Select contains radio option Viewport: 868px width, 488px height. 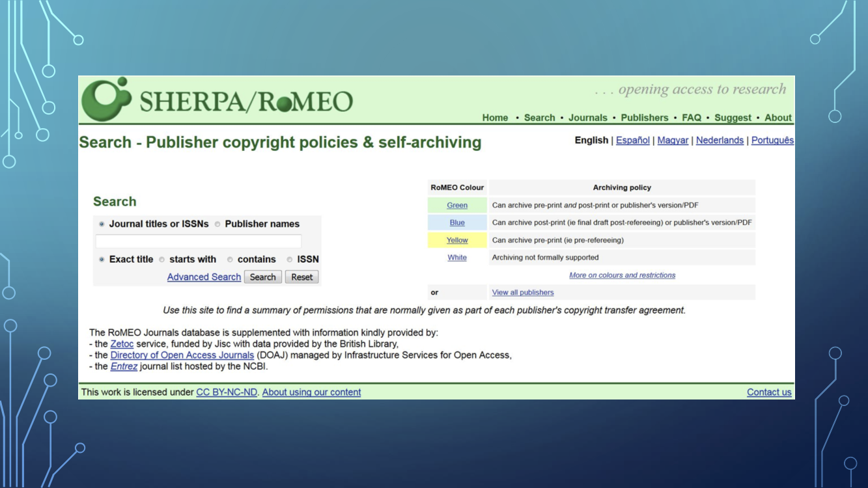tap(230, 260)
